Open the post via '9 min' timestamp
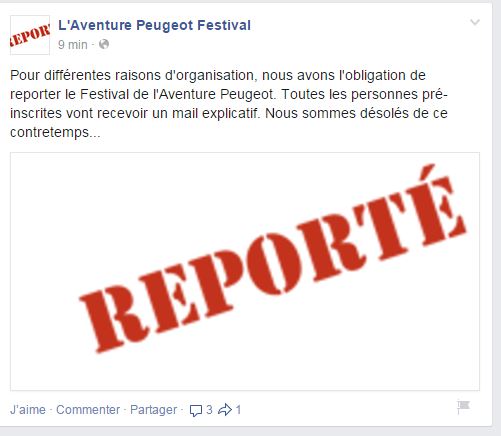501x436 pixels. (72, 44)
